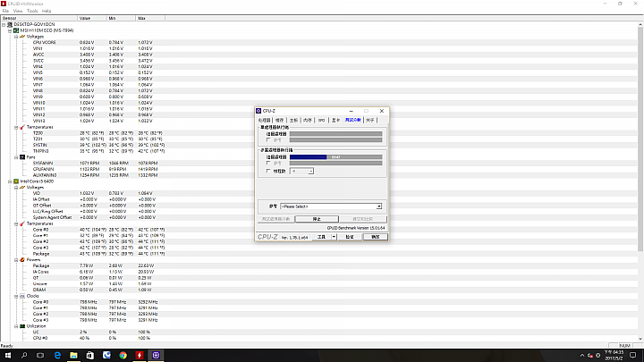Screen dimensions: 644x362
Task: Click the Clocks waveform icon
Action: (x=22, y=296)
